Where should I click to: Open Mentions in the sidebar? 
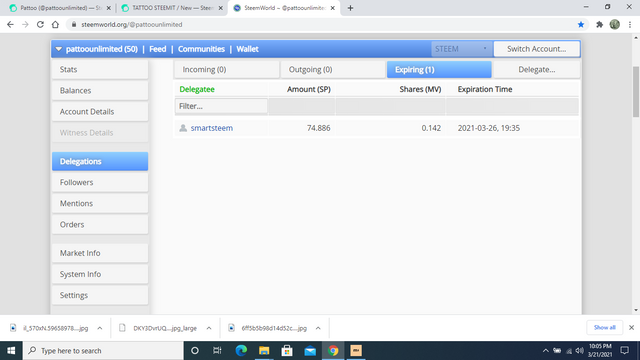coord(100,203)
